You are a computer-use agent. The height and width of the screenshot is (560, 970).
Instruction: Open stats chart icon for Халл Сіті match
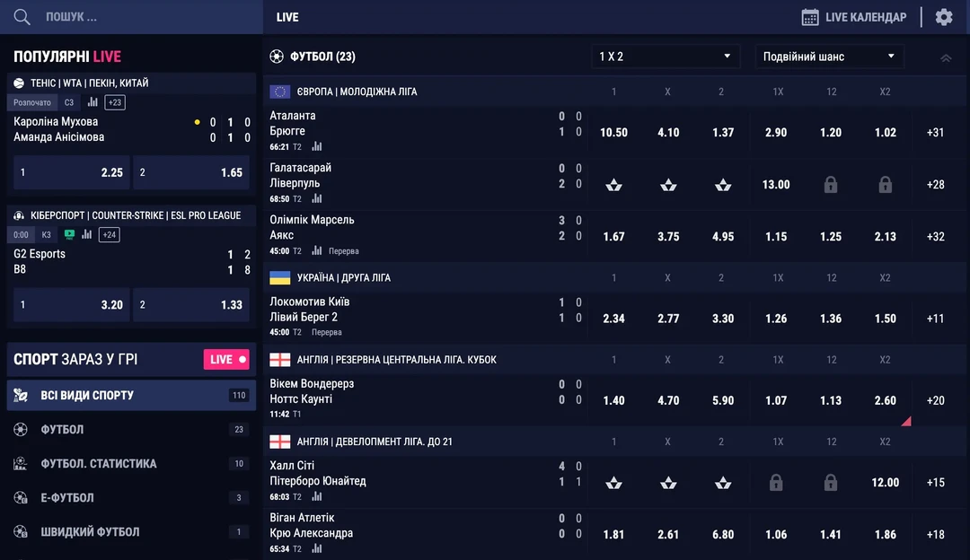point(317,496)
